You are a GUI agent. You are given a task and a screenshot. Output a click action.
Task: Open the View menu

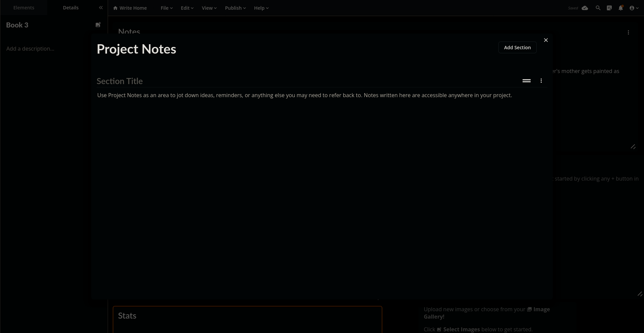click(209, 8)
